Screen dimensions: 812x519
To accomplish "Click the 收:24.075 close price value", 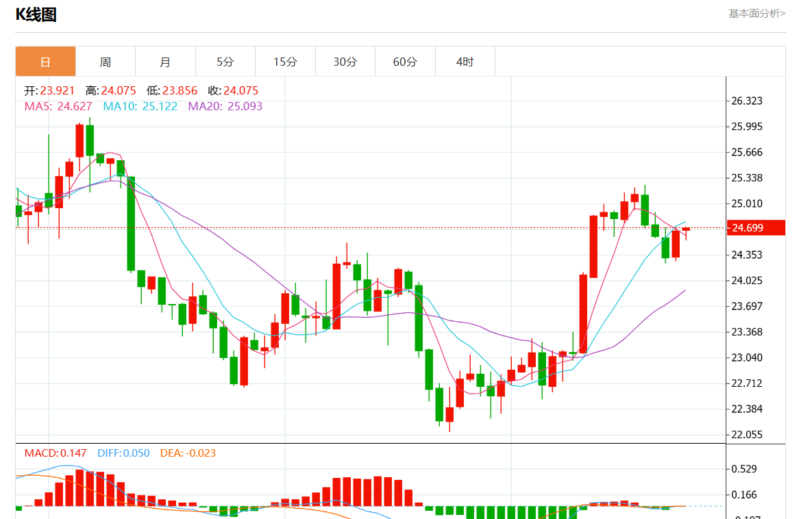I will [233, 90].
